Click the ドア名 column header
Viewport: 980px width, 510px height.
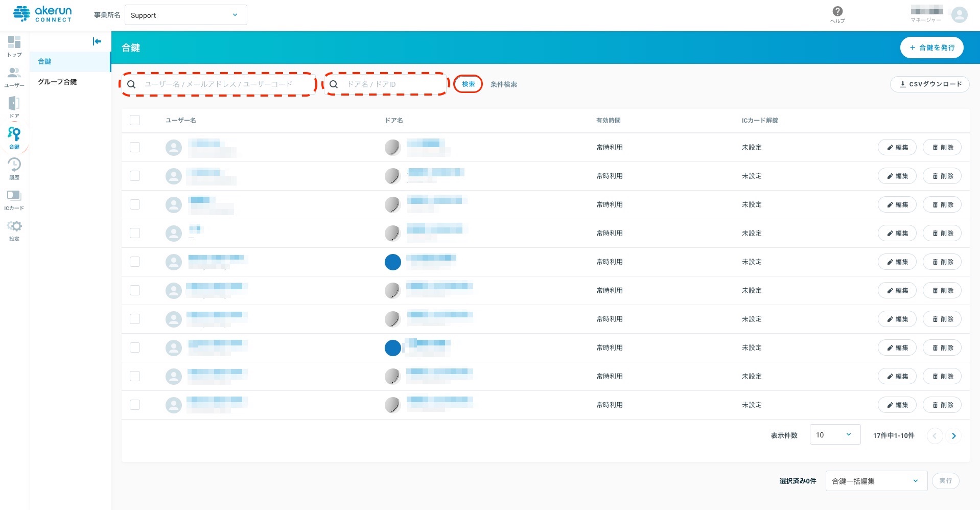tap(394, 121)
